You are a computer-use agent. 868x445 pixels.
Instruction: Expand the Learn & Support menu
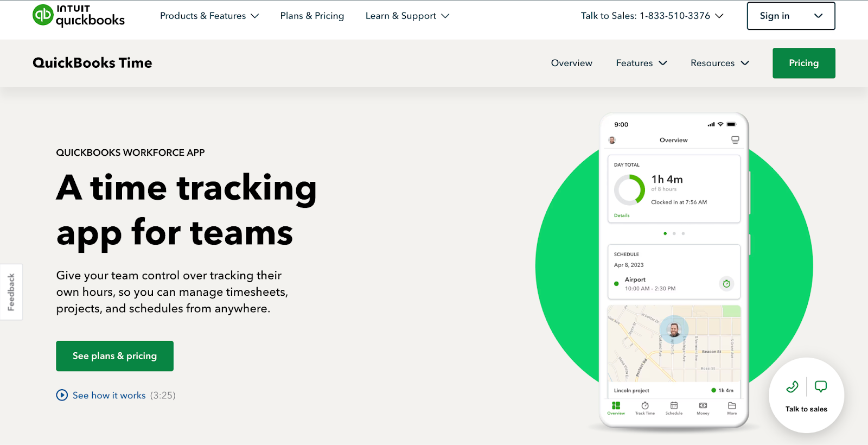[x=407, y=16]
